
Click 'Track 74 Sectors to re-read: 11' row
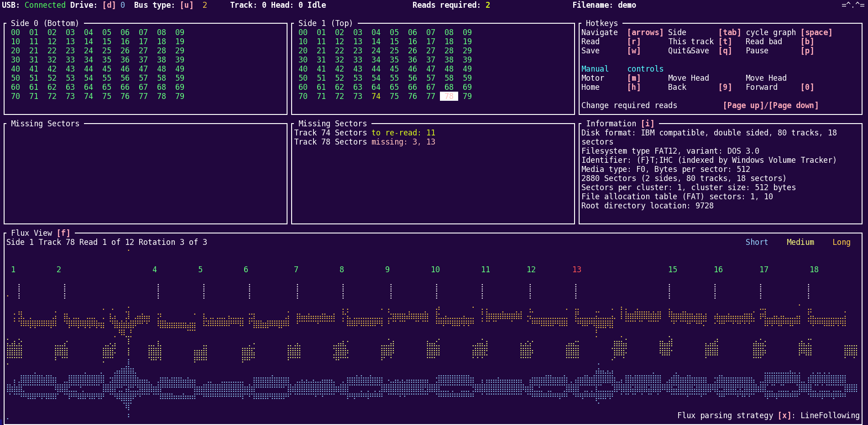pos(365,133)
